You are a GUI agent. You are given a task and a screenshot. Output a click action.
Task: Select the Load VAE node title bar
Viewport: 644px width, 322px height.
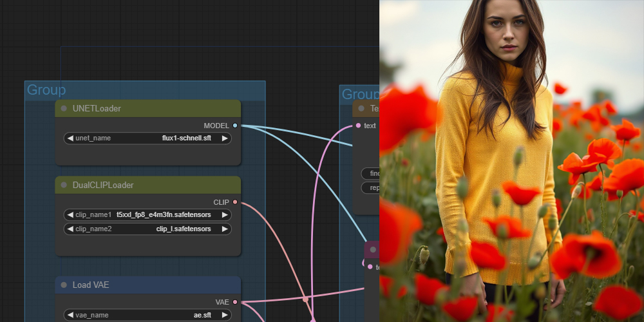[148, 285]
